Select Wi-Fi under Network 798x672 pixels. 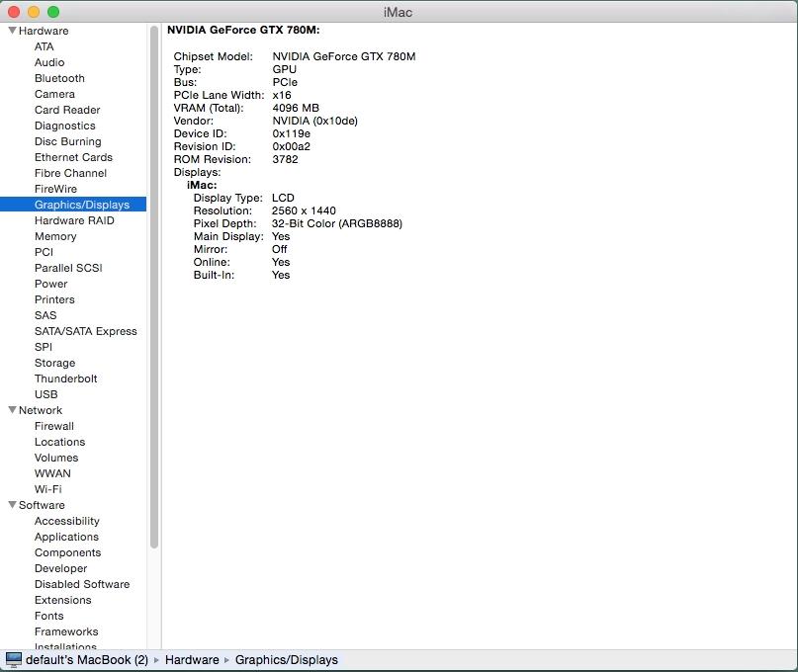click(47, 489)
